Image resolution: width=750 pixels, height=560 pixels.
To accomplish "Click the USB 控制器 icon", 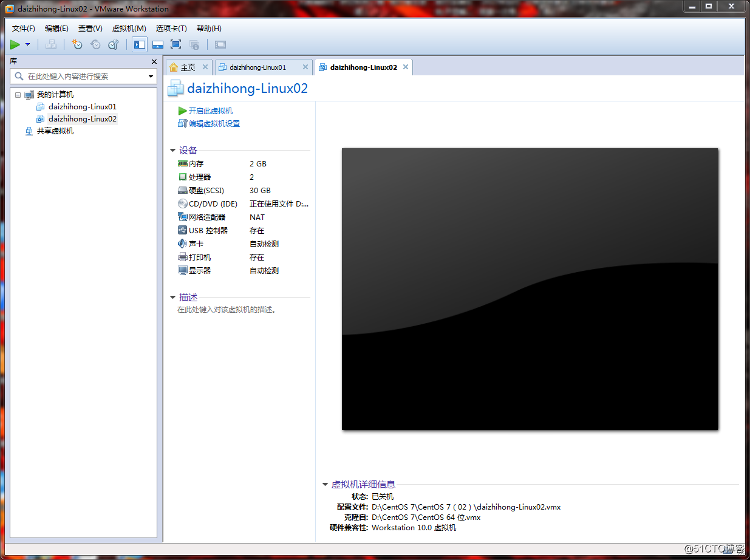I will click(183, 230).
